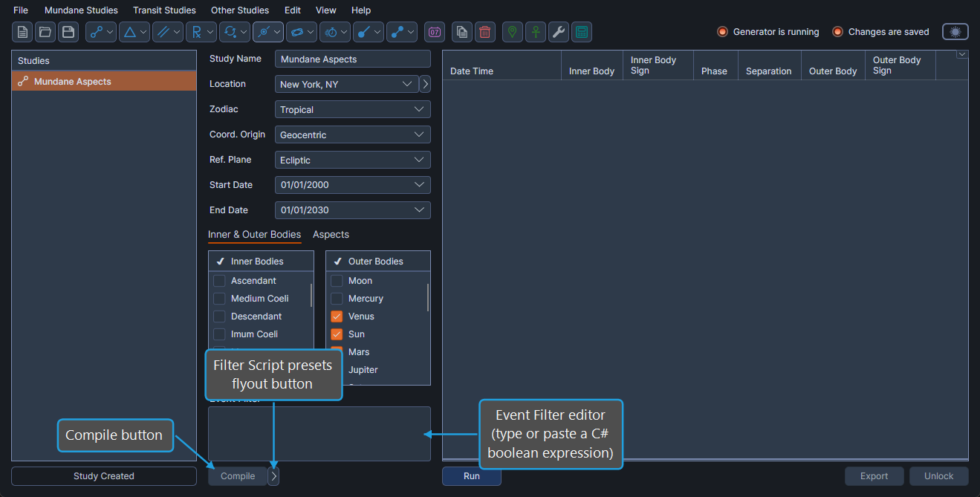Click the Generator is running indicator
Screen dimensions: 980x497
768,32
